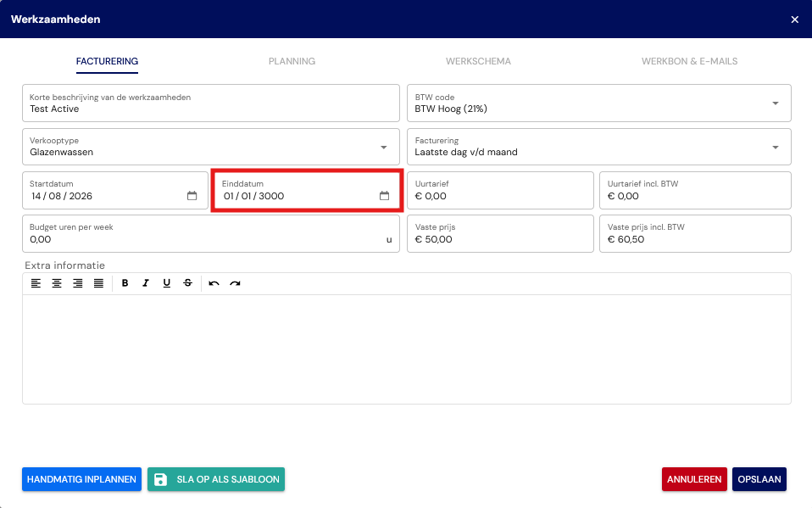Click into the Vaste prijs field
Viewport: 812px width, 508px height.
pyautogui.click(x=500, y=234)
